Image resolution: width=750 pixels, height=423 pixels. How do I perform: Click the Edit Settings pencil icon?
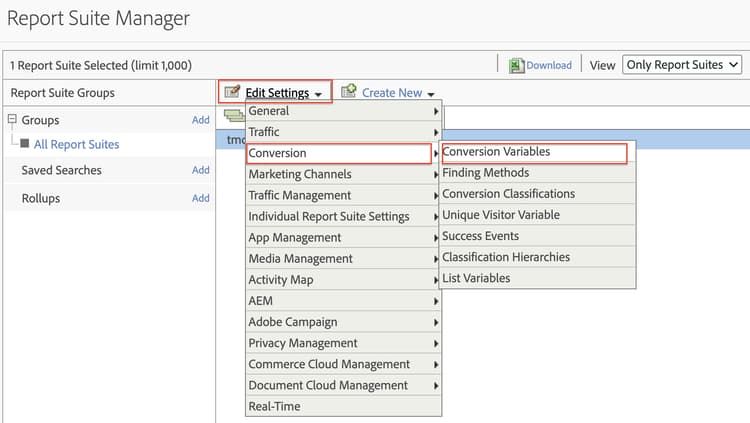(232, 92)
